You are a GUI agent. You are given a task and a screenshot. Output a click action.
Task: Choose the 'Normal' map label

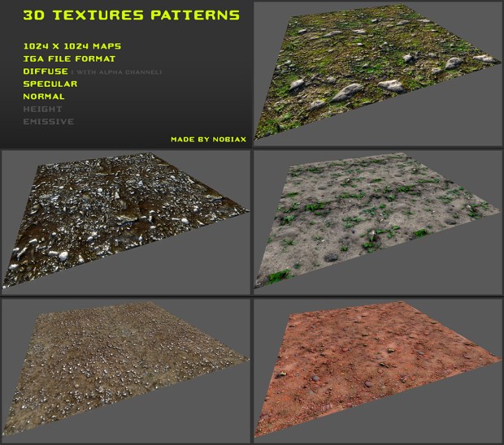point(45,96)
